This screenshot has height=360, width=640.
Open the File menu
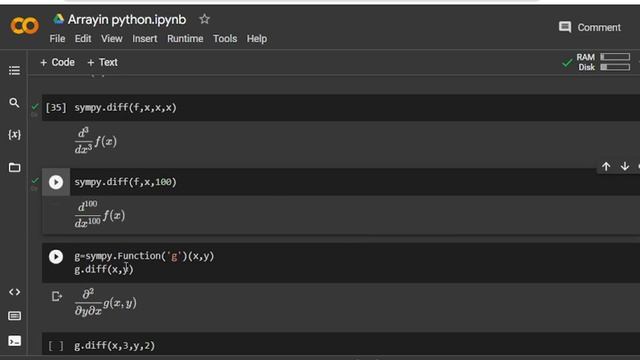tap(57, 39)
